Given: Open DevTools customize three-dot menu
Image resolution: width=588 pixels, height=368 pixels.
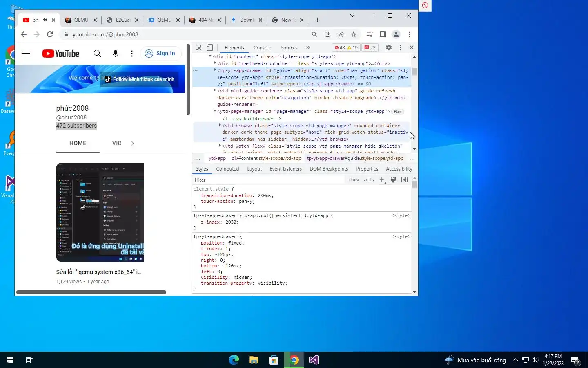Looking at the screenshot, I should [x=400, y=47].
